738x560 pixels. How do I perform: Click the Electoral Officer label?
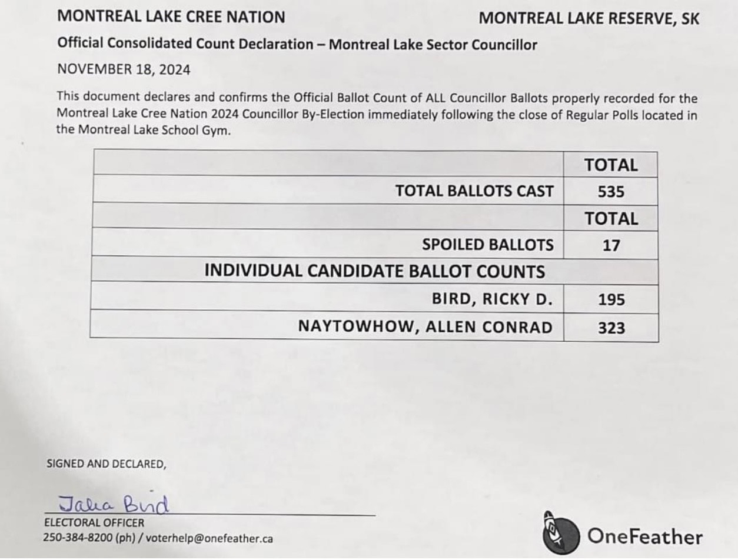coord(94,522)
